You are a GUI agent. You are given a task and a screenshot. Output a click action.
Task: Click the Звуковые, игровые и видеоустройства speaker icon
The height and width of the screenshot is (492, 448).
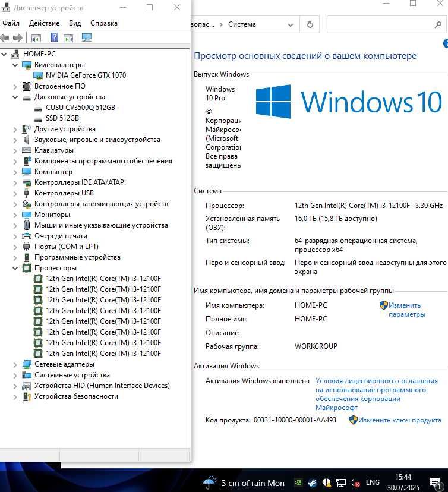(x=27, y=140)
